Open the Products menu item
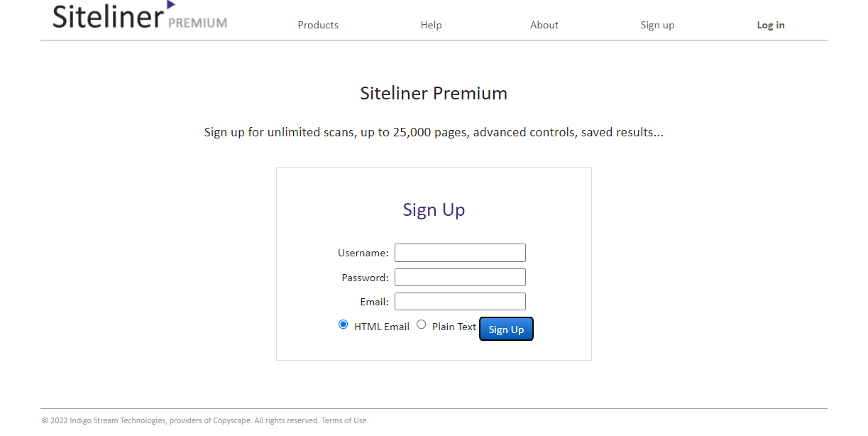Screen dimensions: 868x436 318,25
